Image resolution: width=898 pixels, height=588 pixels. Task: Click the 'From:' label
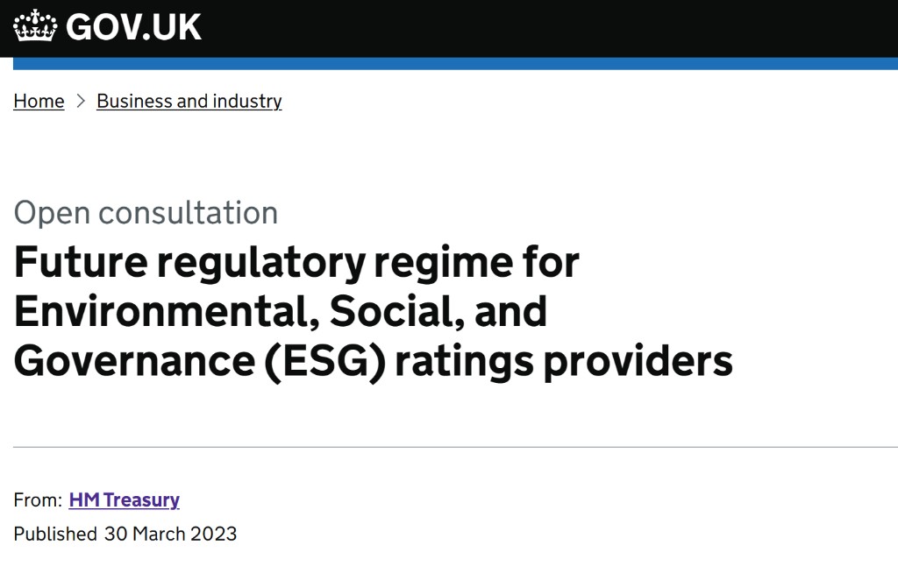(x=38, y=500)
